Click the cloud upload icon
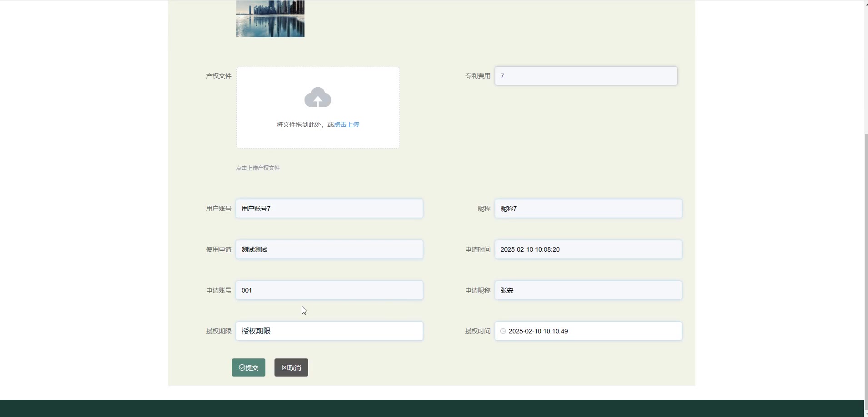 click(x=318, y=98)
